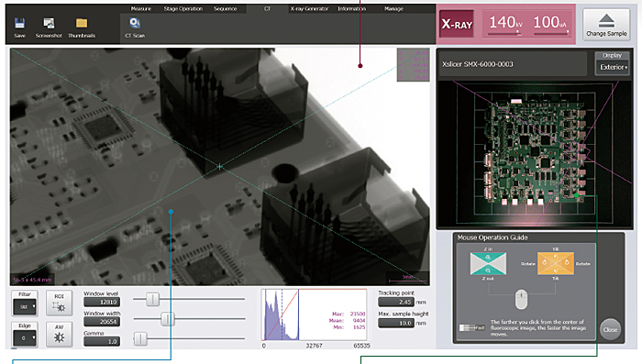Click the right Rotate arrow icon
This screenshot has height=364, width=642.
click(567, 263)
